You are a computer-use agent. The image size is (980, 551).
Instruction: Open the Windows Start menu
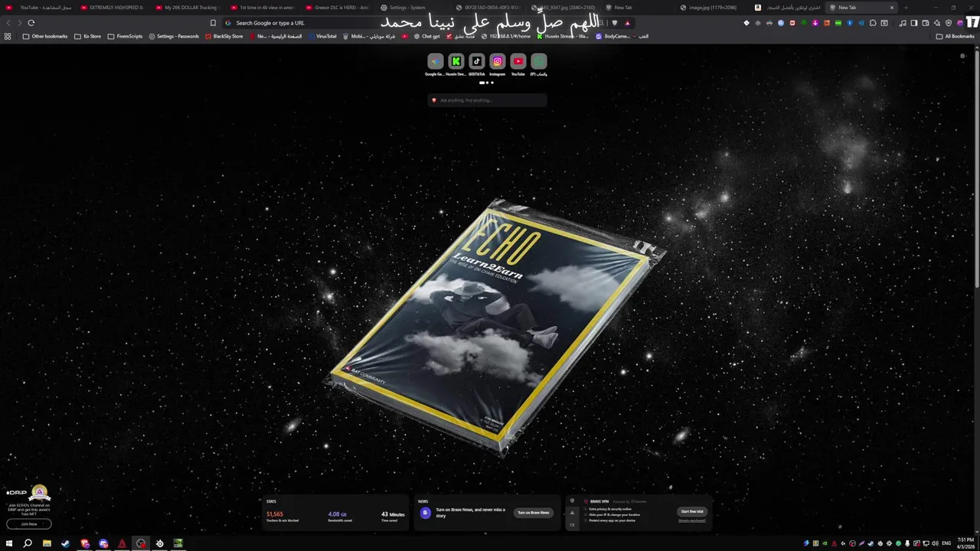9,543
